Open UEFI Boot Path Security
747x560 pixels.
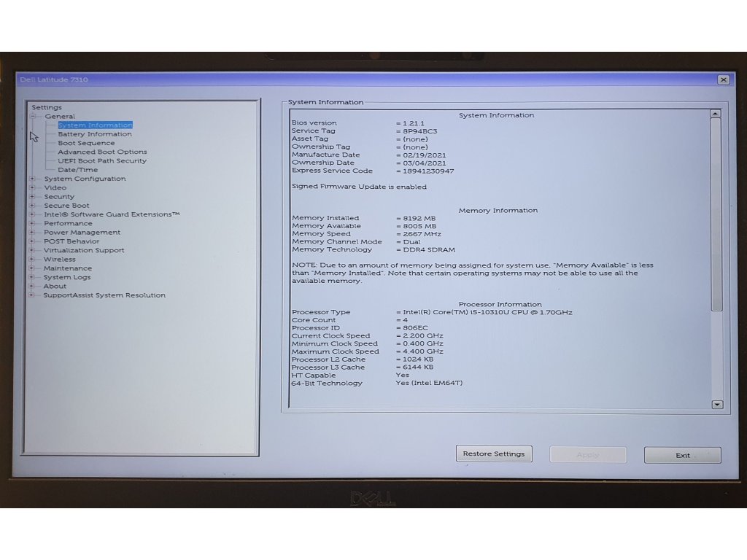(x=102, y=161)
